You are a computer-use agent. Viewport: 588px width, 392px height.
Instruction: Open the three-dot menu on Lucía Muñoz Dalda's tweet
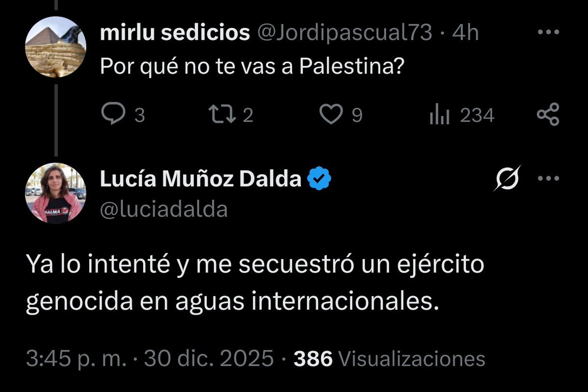pos(548,179)
